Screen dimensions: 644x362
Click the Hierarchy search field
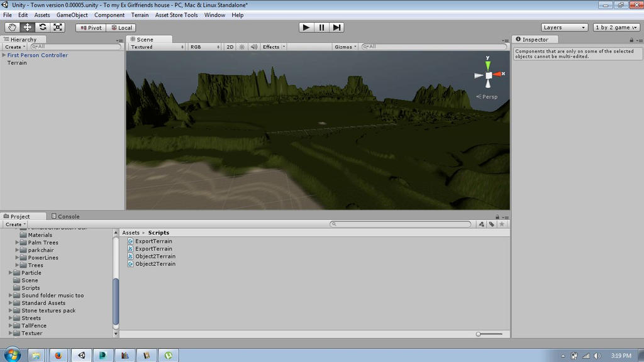(x=75, y=47)
